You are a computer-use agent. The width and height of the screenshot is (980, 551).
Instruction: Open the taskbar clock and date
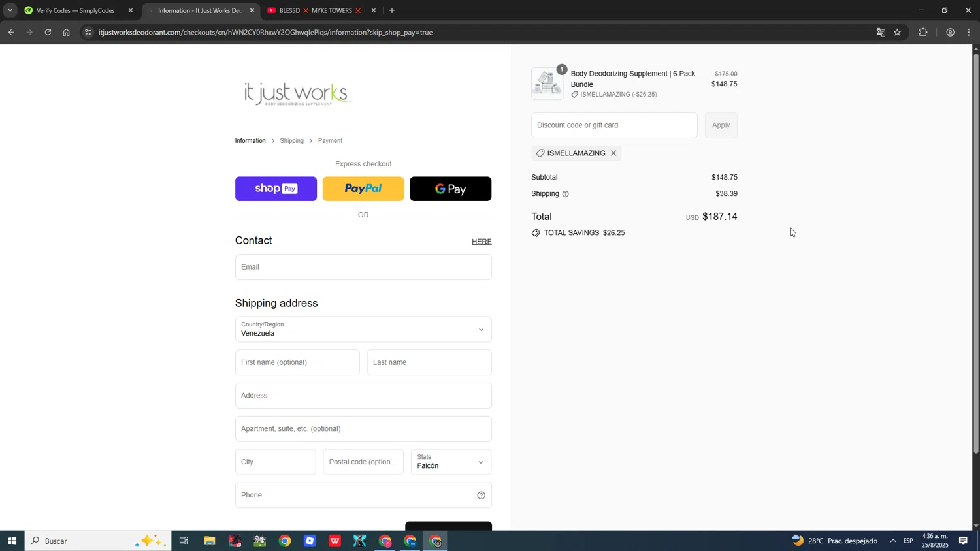[935, 541]
